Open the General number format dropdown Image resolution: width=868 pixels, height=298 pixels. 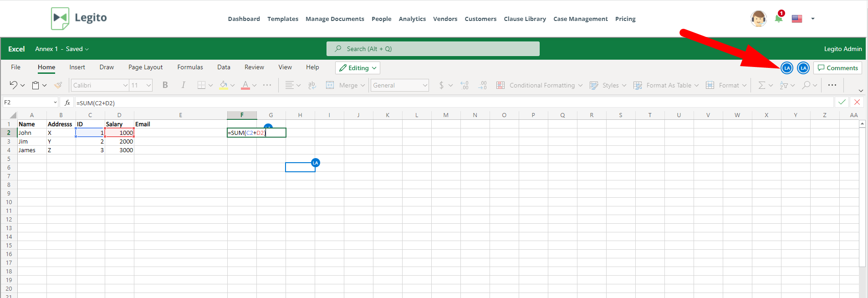(425, 85)
